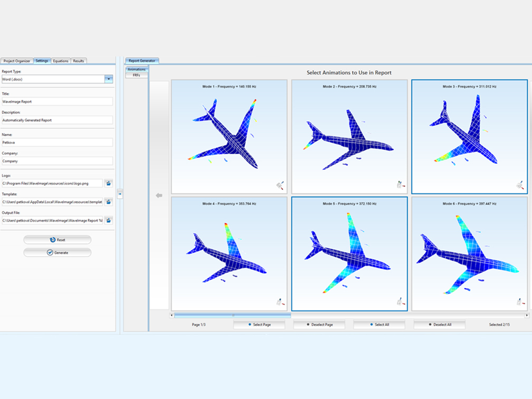Collapse the left panel with the splitter arrow

pos(120,194)
